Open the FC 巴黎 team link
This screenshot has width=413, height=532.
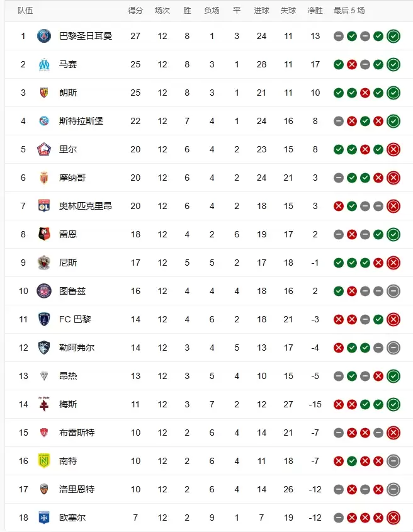pyautogui.click(x=75, y=319)
